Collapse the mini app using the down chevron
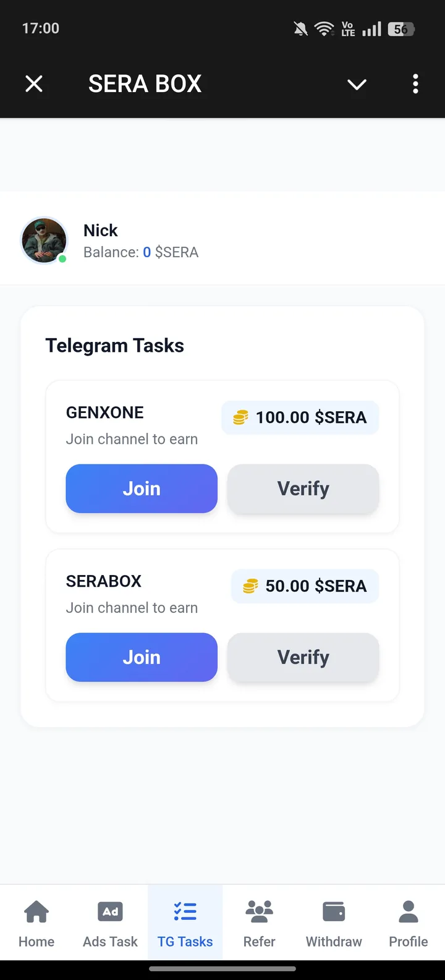 357,84
